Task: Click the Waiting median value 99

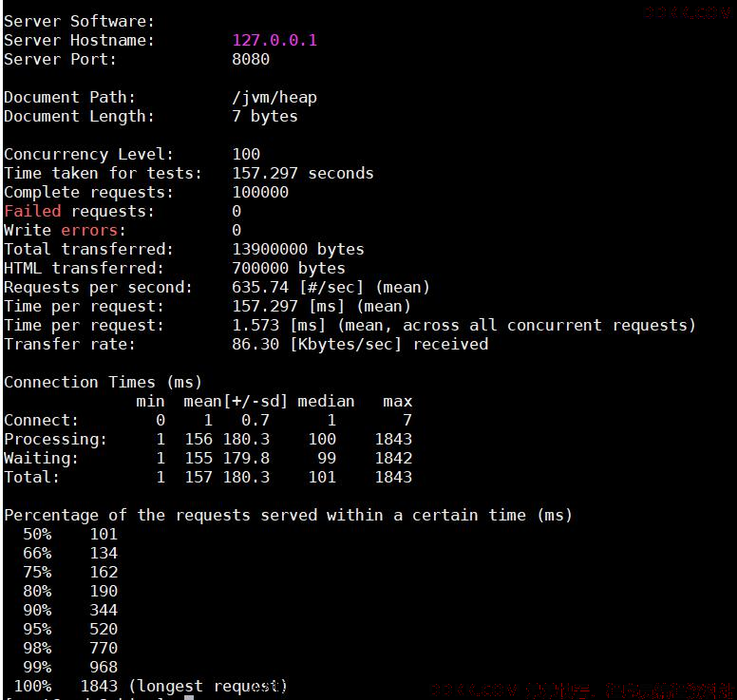Action: [327, 458]
